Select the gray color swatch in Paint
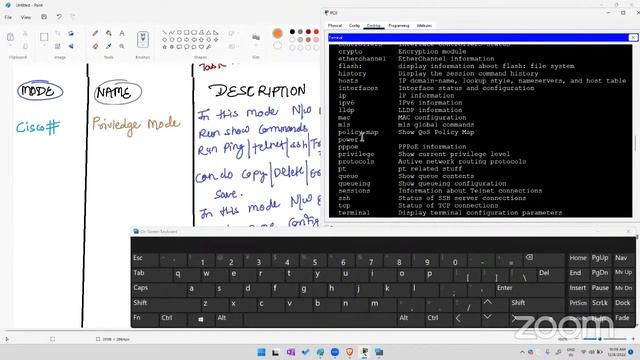Image resolution: width=640 pixels, height=360 pixels. click(x=300, y=31)
